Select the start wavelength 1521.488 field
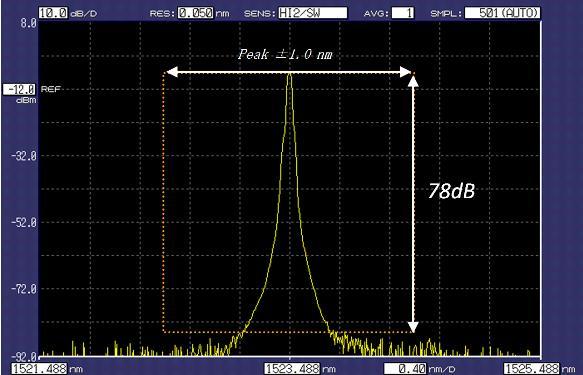 [39, 369]
